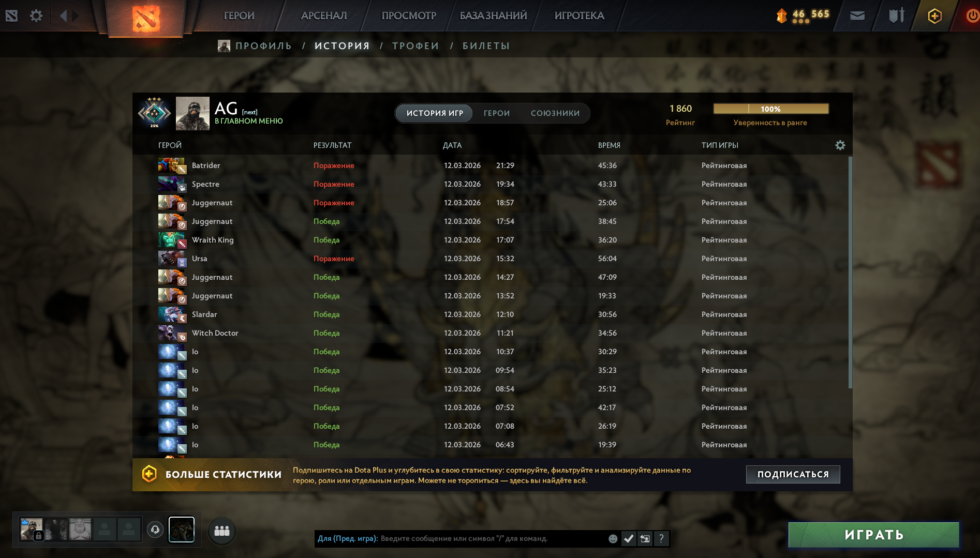The height and width of the screenshot is (558, 980).
Task: Open the ТРОФЕИ profile section
Action: (415, 46)
